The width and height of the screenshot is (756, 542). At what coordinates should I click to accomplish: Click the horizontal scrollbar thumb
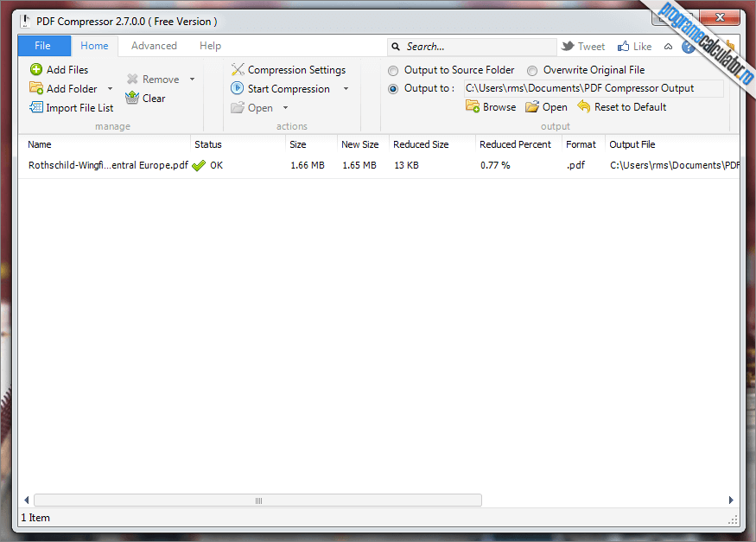[258, 501]
